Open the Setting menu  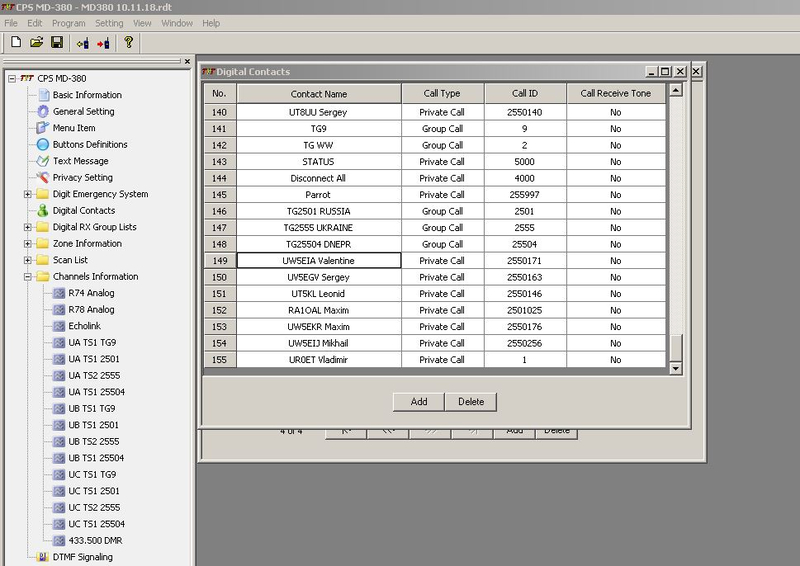[109, 23]
